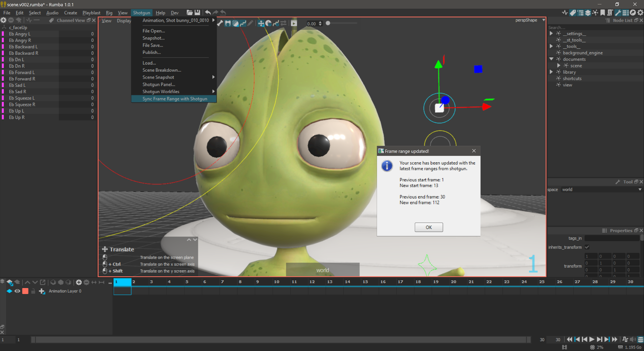The height and width of the screenshot is (351, 644).
Task: Click add keyframe gear-plus icon
Action: [79, 282]
